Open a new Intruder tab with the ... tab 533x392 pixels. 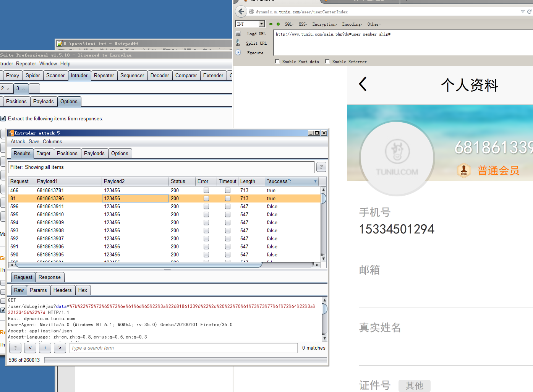pyautogui.click(x=34, y=89)
